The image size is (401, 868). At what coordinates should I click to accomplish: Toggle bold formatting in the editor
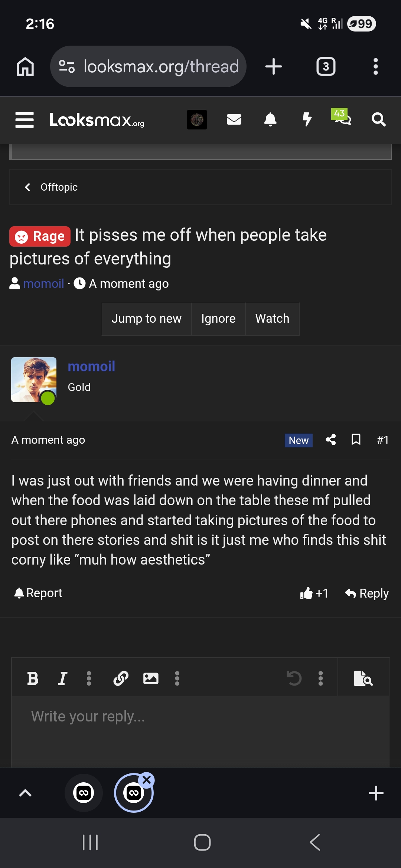[33, 678]
